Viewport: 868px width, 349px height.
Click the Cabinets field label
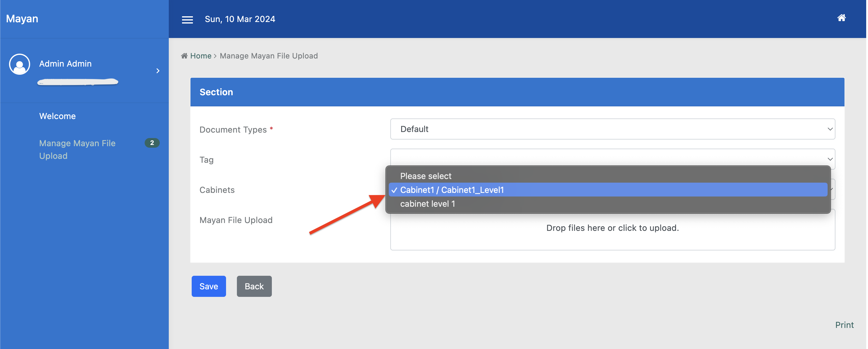point(217,190)
